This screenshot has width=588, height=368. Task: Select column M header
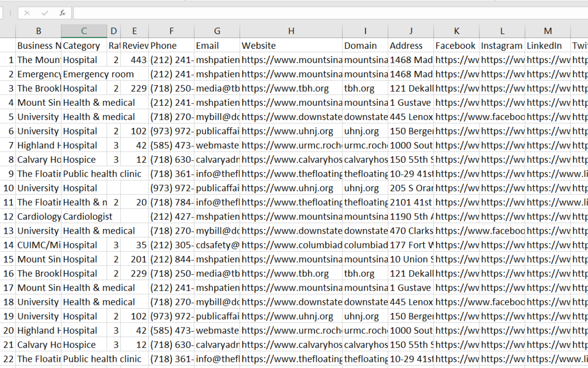[548, 31]
